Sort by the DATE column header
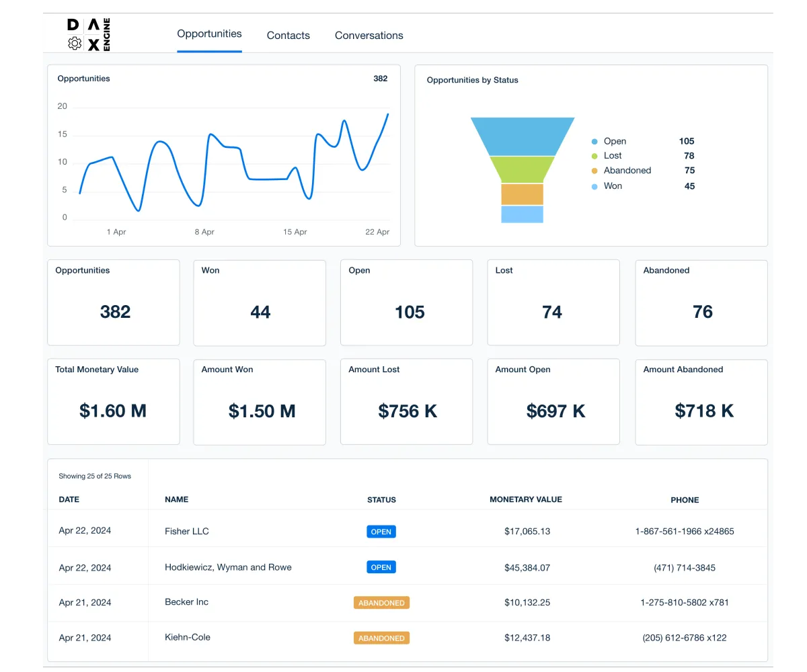This screenshot has width=807, height=672. tap(69, 499)
